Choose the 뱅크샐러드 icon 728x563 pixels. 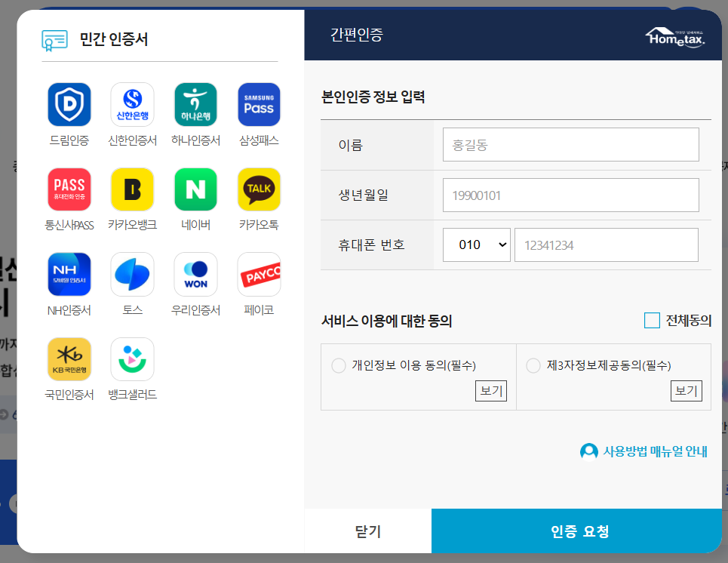(132, 359)
